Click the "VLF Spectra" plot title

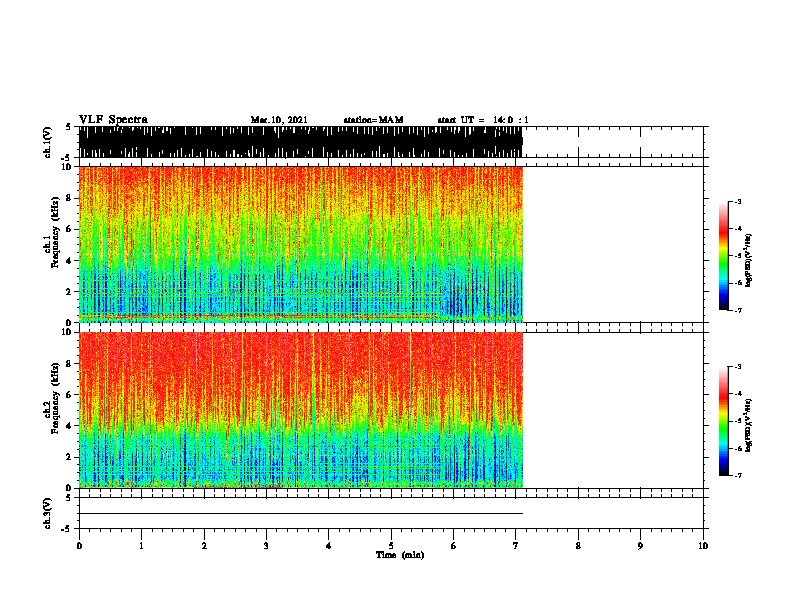[113, 120]
